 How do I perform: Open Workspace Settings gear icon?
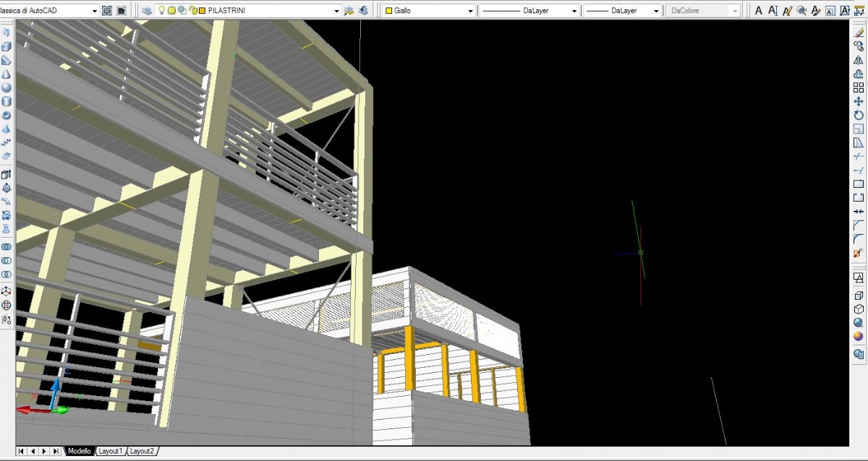(x=107, y=11)
